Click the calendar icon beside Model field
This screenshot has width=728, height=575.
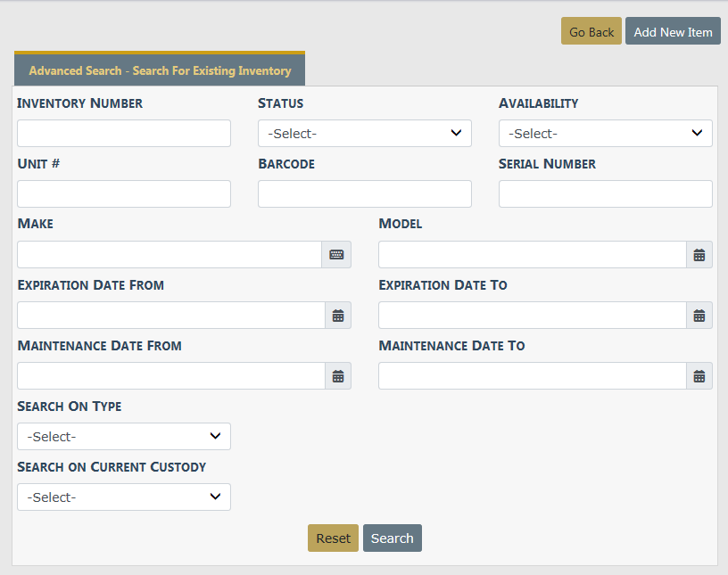point(699,255)
